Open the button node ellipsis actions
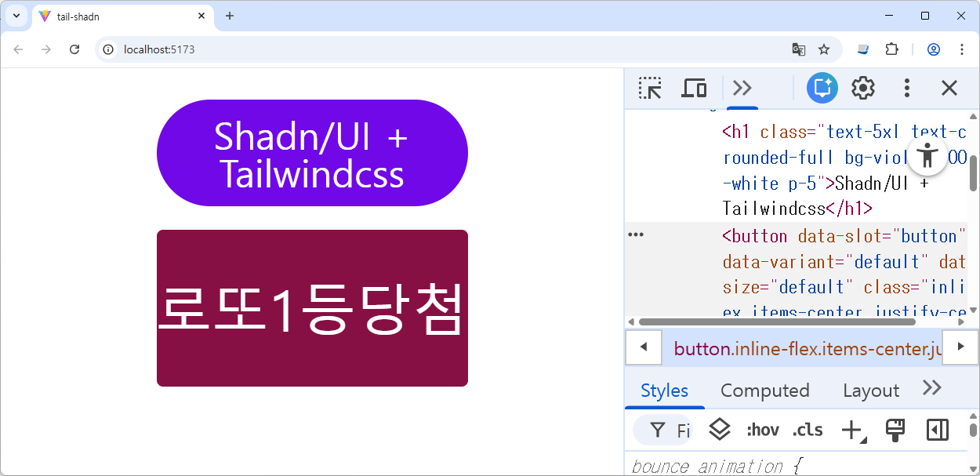 (636, 235)
